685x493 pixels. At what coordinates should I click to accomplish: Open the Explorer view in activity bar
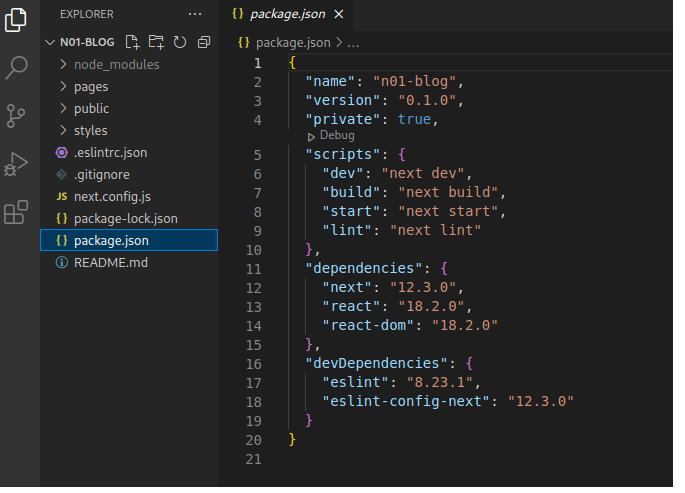[16, 20]
